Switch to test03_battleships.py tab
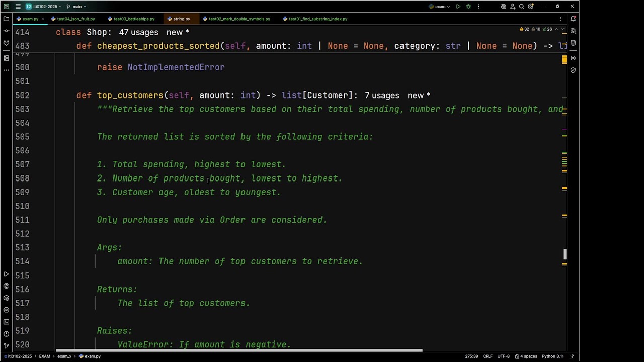 click(131, 19)
